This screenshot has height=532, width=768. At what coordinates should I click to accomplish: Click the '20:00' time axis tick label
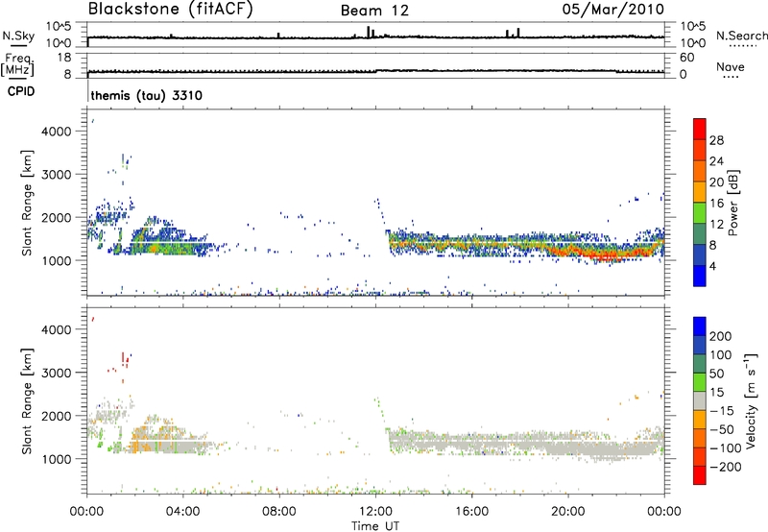567,512
